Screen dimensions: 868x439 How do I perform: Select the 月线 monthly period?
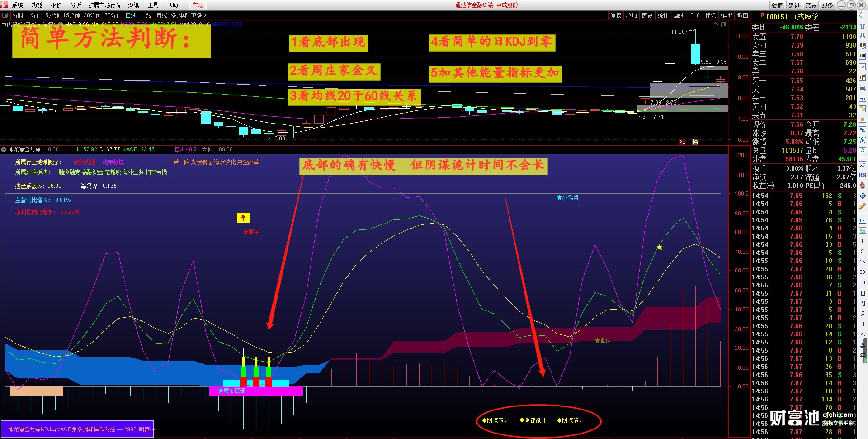(x=162, y=15)
